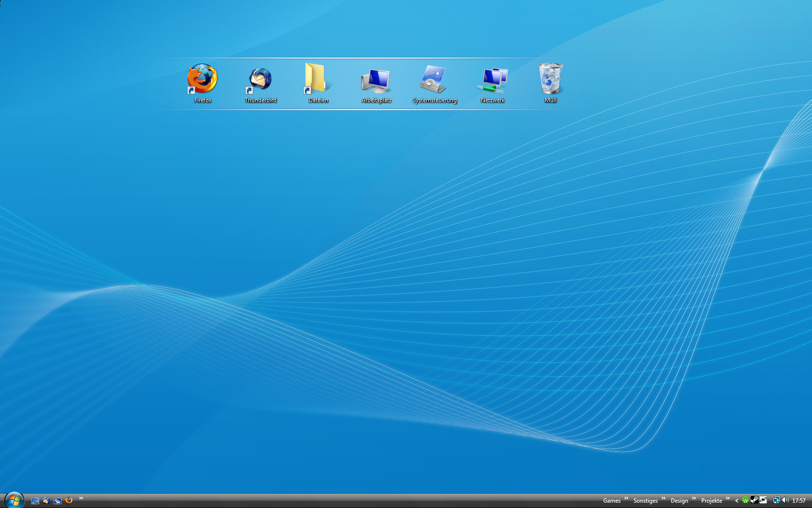Expand quick launch overflow chevron
This screenshot has width=812, height=508.
point(81,498)
